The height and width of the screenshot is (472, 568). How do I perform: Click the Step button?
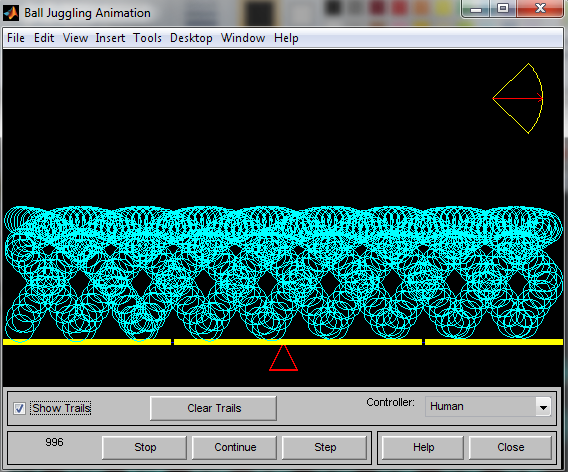click(x=325, y=447)
